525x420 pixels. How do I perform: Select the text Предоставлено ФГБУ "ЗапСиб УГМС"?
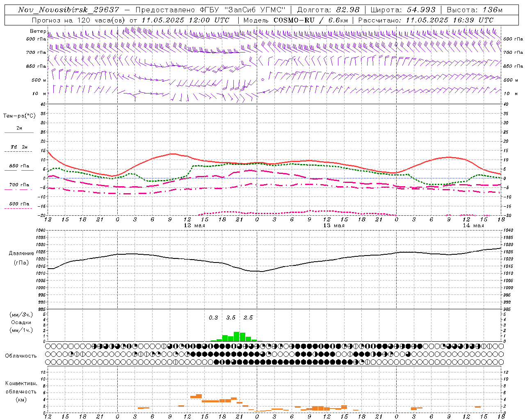[210, 10]
